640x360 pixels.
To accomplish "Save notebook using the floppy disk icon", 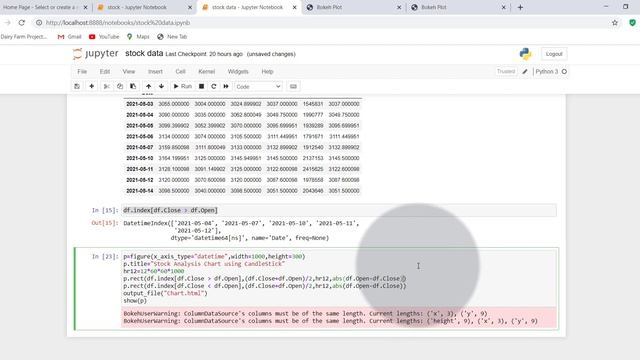I will coord(77,87).
